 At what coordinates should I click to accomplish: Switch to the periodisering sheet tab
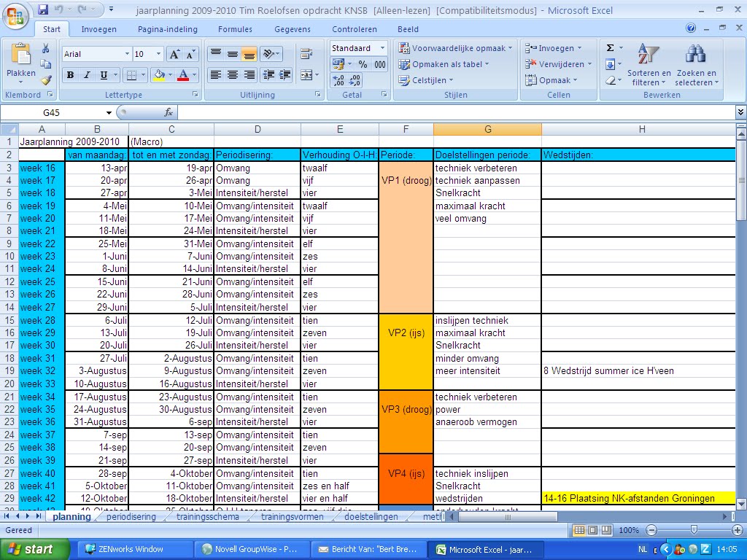click(131, 517)
